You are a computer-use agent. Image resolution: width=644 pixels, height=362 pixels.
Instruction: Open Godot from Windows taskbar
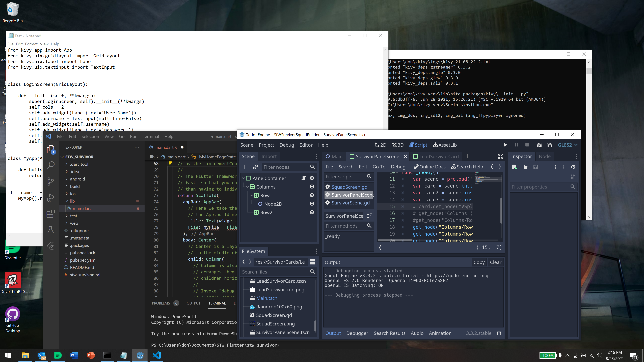[x=140, y=355]
